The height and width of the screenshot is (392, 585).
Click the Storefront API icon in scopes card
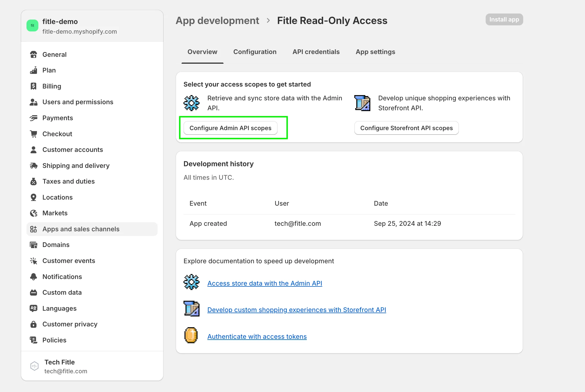pyautogui.click(x=362, y=103)
